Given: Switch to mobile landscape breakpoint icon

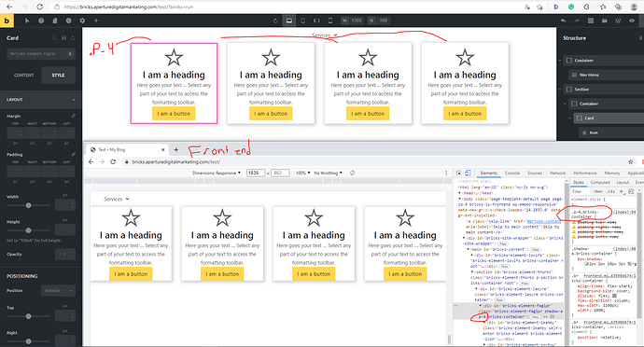Looking at the screenshot, I should tap(316, 21).
